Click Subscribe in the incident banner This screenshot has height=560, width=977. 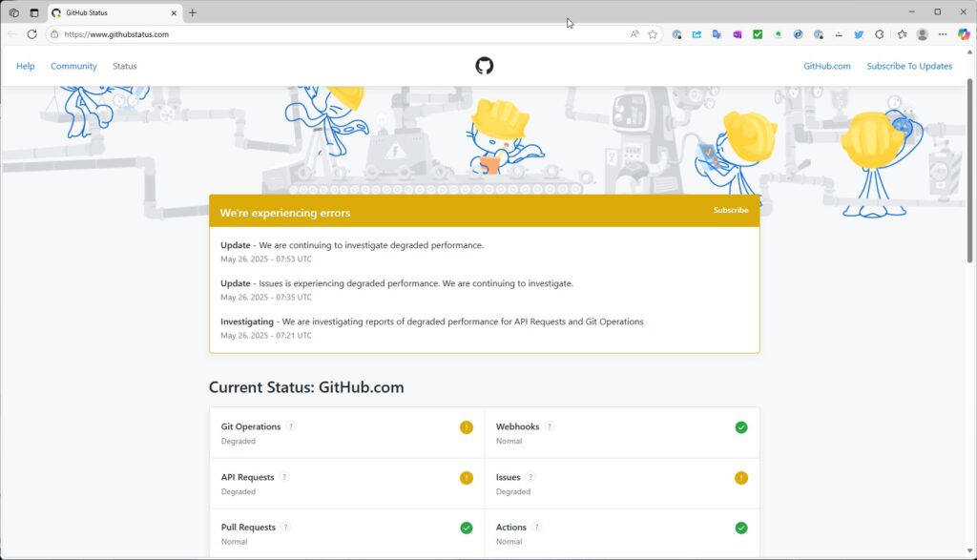tap(731, 210)
